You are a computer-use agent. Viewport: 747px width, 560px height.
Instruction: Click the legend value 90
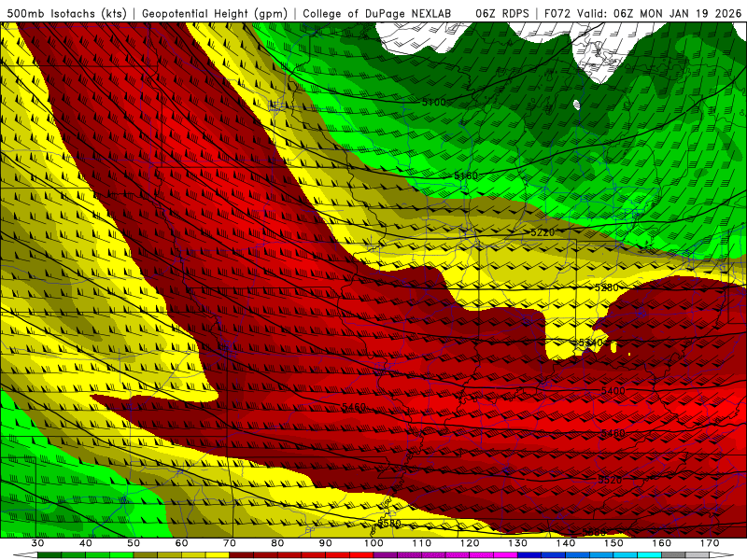point(325,543)
